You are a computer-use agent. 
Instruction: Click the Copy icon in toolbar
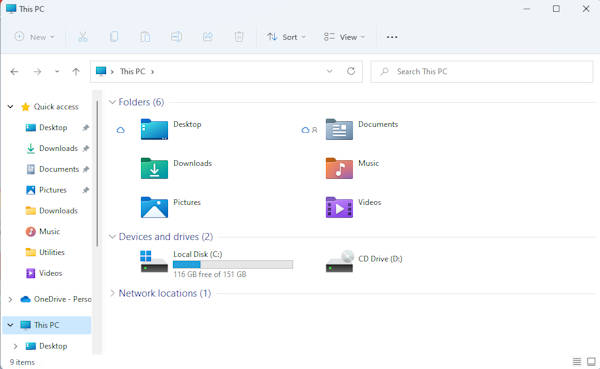pos(114,37)
